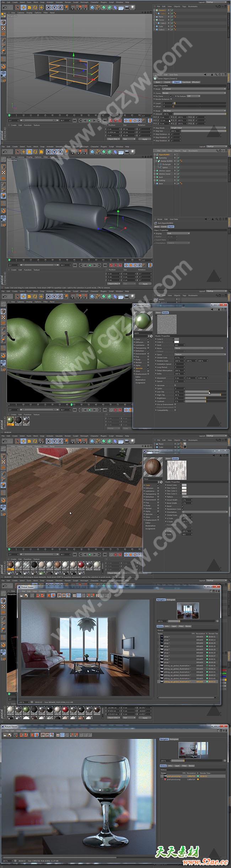Toggle Color channel in apple Material Editor
The image size is (231, 868).
tap(148, 339)
